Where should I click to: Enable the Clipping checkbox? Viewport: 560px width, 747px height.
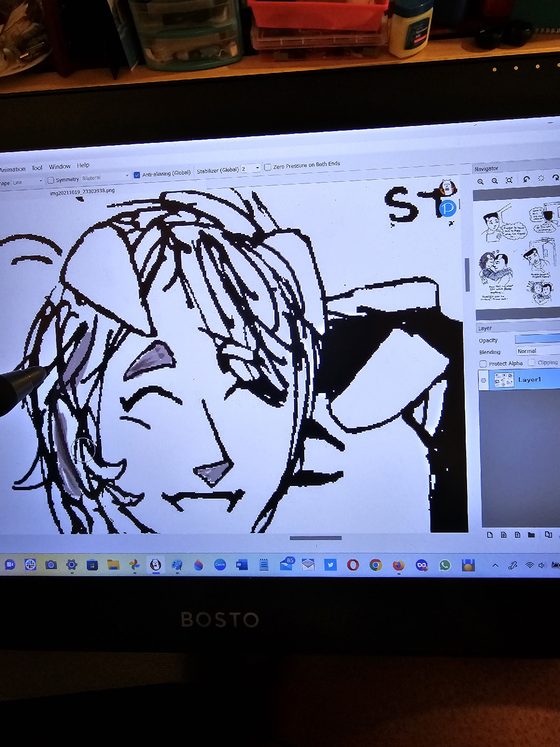tap(532, 363)
